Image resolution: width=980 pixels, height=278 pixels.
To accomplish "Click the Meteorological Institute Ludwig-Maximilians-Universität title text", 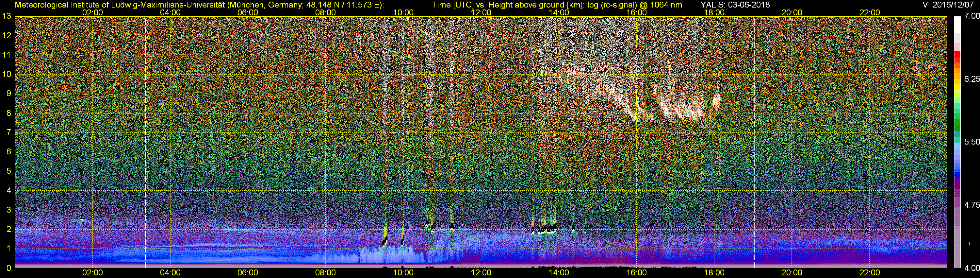I will (x=199, y=5).
